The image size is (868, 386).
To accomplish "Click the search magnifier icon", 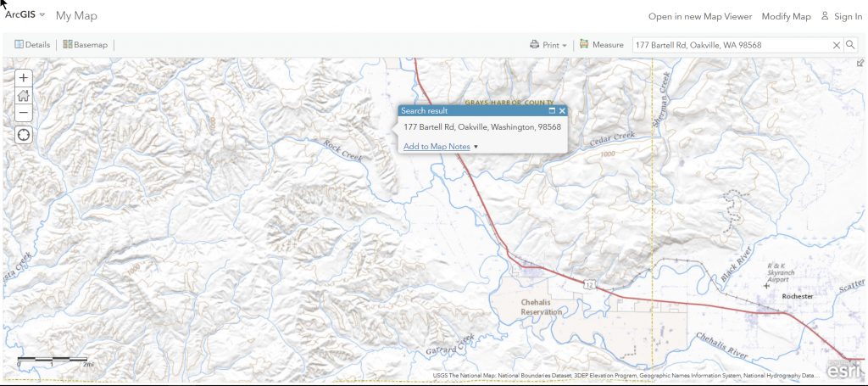I will [850, 45].
